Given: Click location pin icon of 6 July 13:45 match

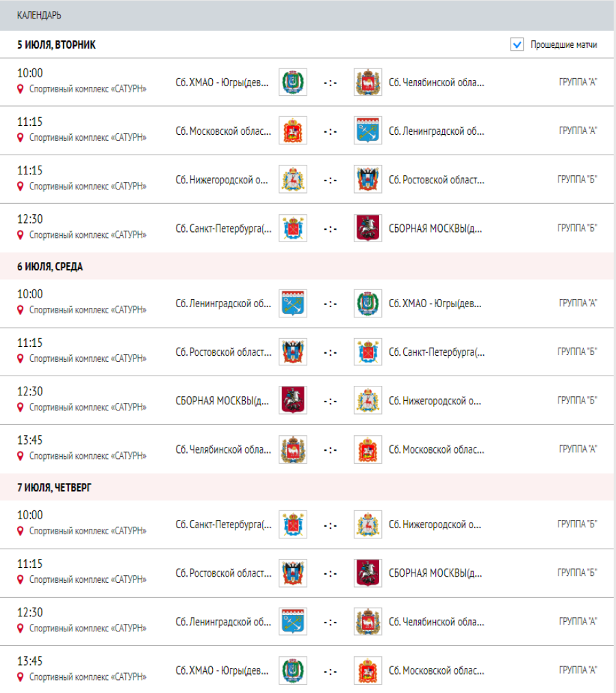Looking at the screenshot, I should point(21,456).
